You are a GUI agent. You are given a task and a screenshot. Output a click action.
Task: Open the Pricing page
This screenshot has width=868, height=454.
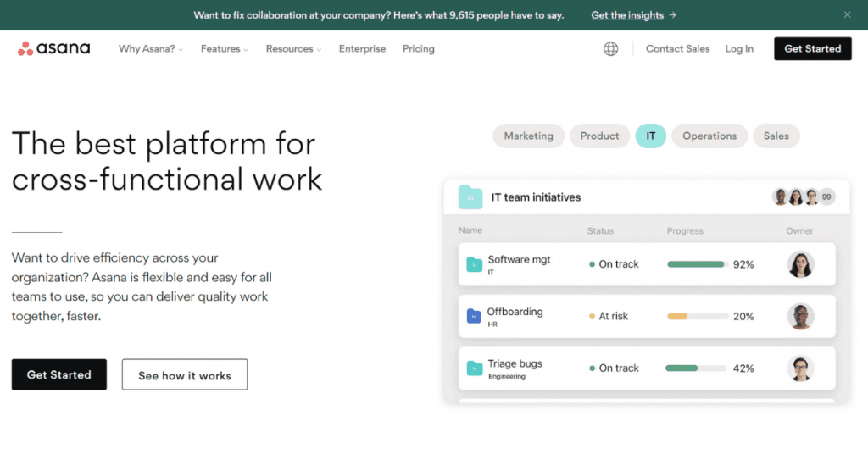[419, 49]
